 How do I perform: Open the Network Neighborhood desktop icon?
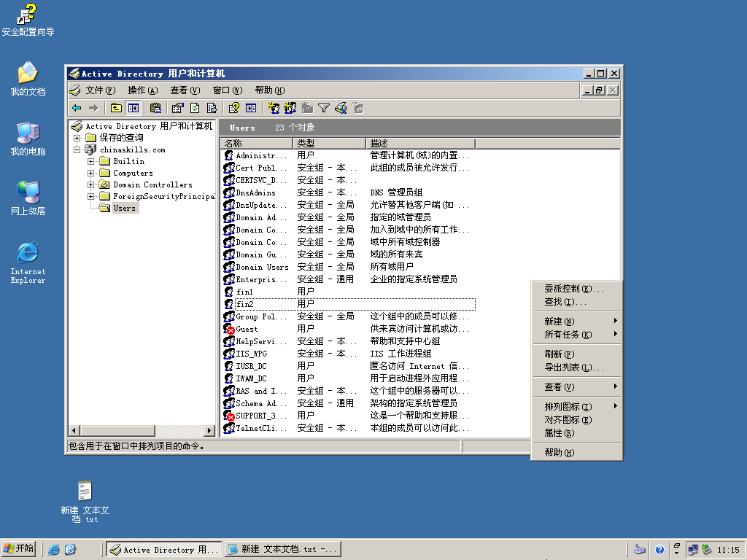pyautogui.click(x=28, y=198)
